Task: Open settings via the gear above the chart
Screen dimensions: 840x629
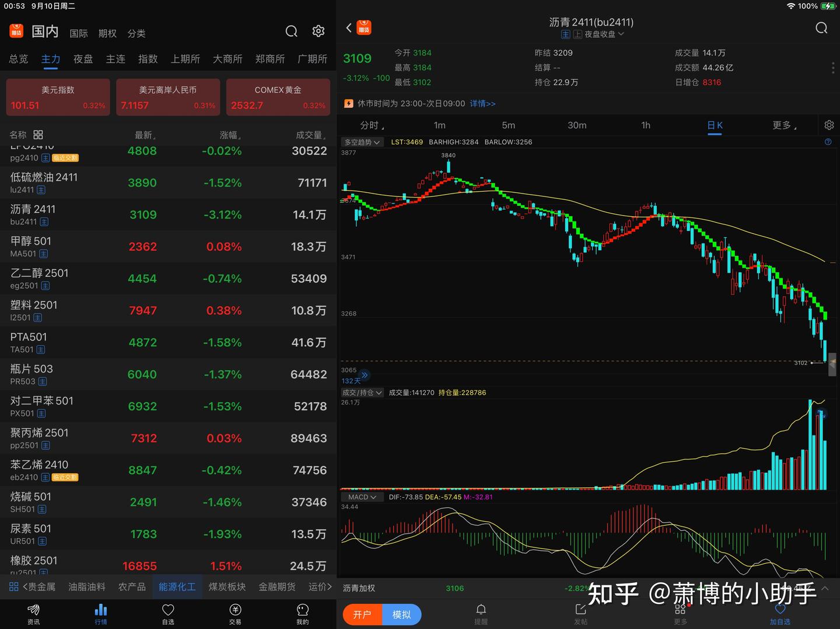Action: (829, 125)
